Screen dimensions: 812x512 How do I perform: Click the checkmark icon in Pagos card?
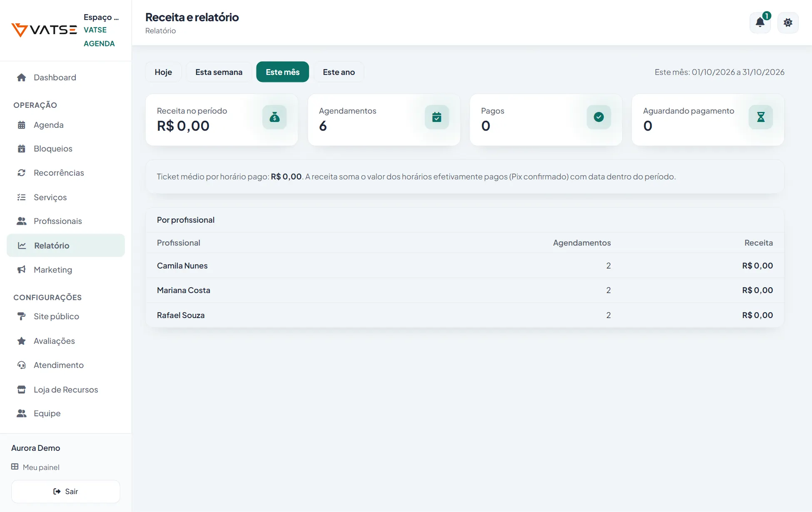click(x=599, y=117)
